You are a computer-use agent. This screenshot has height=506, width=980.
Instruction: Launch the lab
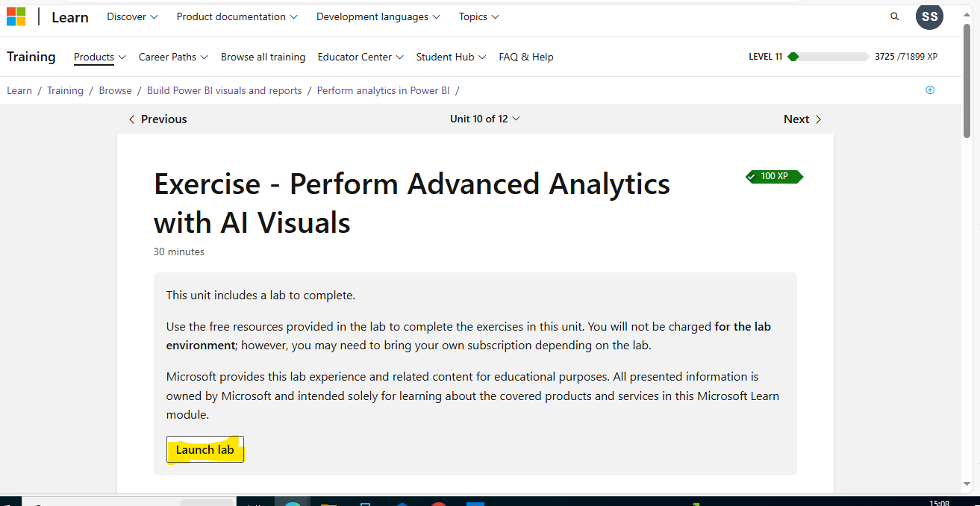tap(205, 449)
